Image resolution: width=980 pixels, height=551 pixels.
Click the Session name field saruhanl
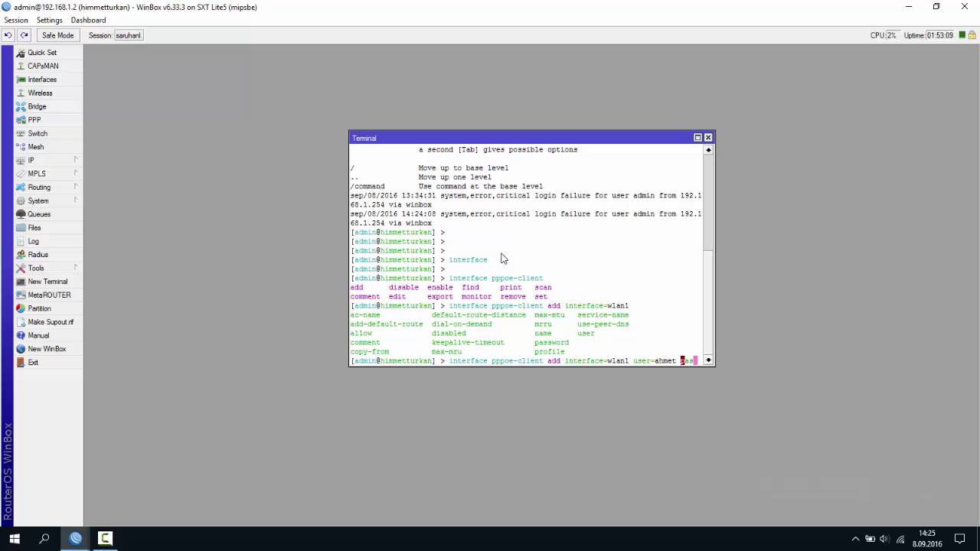tap(128, 35)
